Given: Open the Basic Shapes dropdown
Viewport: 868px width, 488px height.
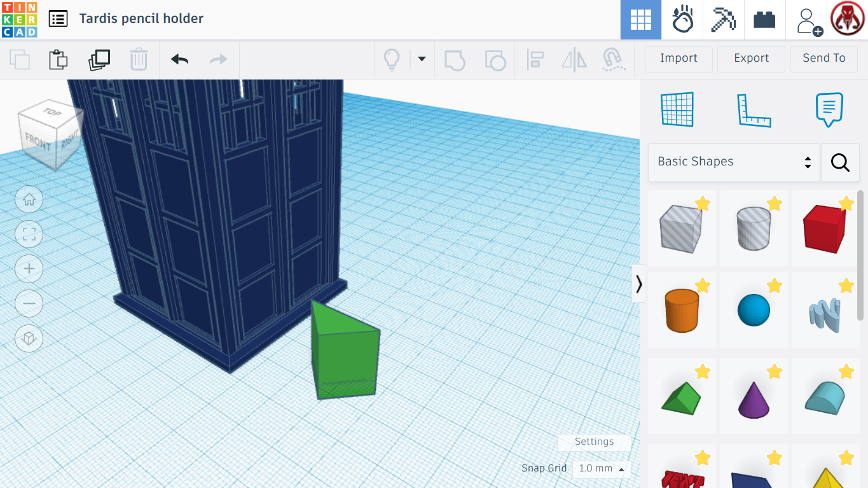Looking at the screenshot, I should click(734, 162).
